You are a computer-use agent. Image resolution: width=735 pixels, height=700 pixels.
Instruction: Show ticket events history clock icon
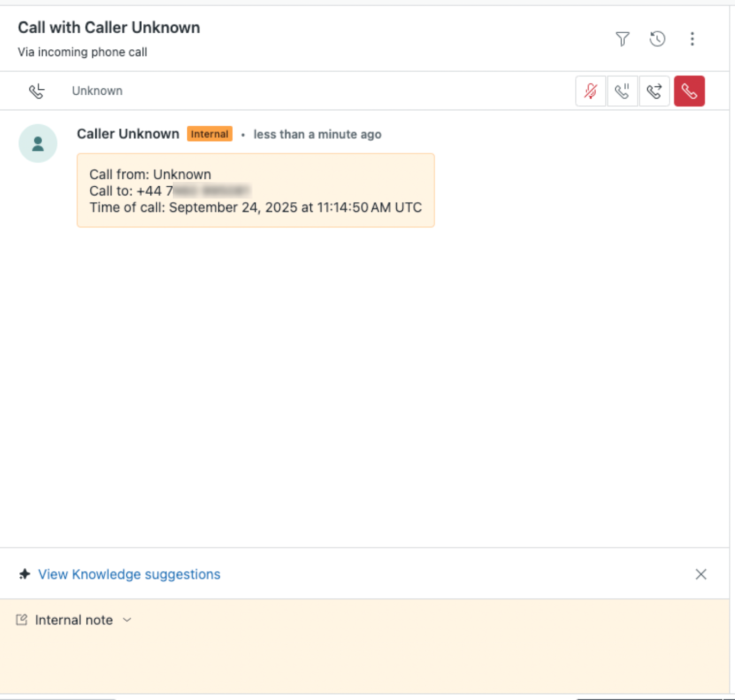[x=657, y=39]
